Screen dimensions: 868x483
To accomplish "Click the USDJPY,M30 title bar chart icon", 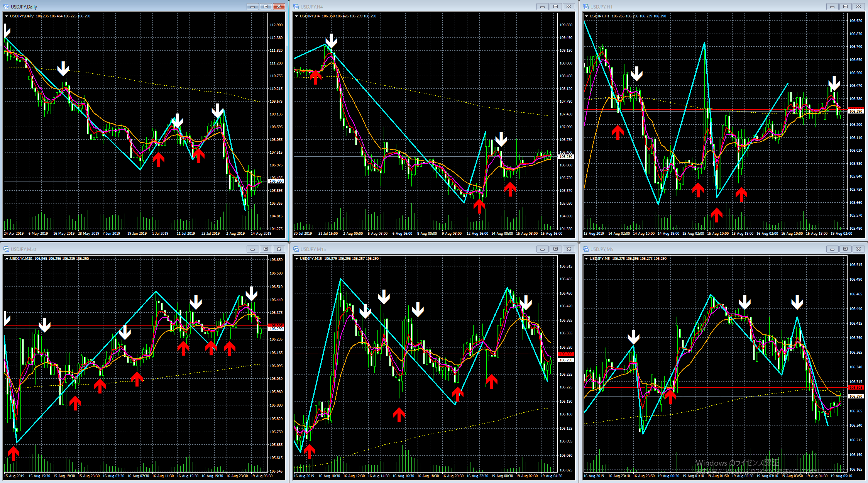I will 6,249.
